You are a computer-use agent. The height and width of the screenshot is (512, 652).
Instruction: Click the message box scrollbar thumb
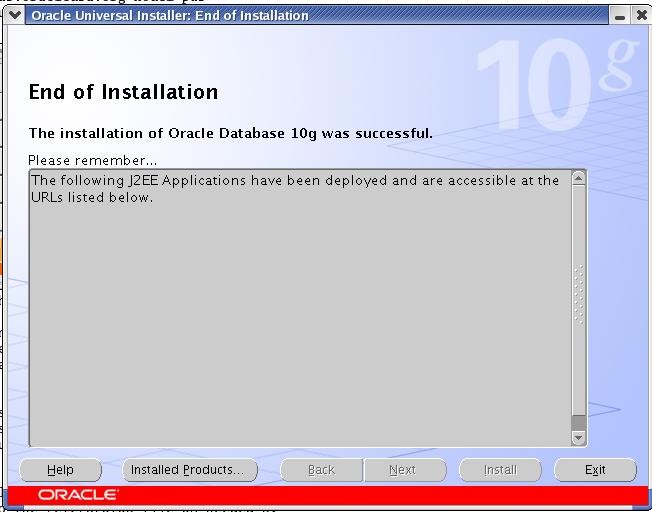(x=578, y=300)
